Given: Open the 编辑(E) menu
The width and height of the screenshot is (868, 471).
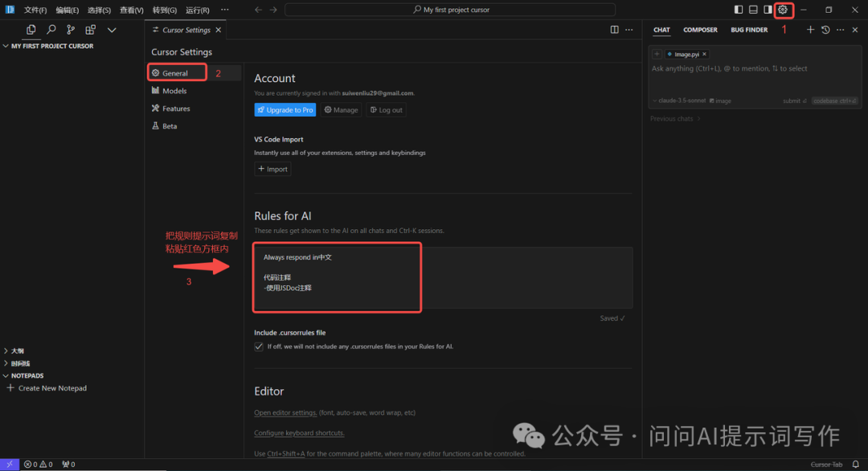Looking at the screenshot, I should click(x=67, y=10).
